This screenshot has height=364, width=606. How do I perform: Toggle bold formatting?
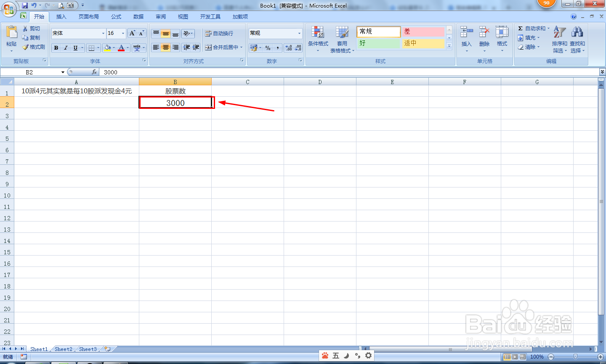56,48
